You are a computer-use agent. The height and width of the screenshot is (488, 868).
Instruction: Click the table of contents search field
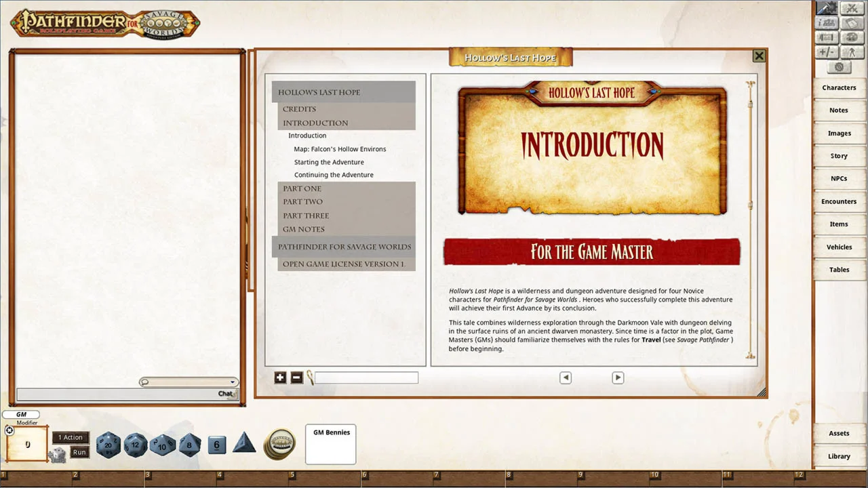click(366, 378)
